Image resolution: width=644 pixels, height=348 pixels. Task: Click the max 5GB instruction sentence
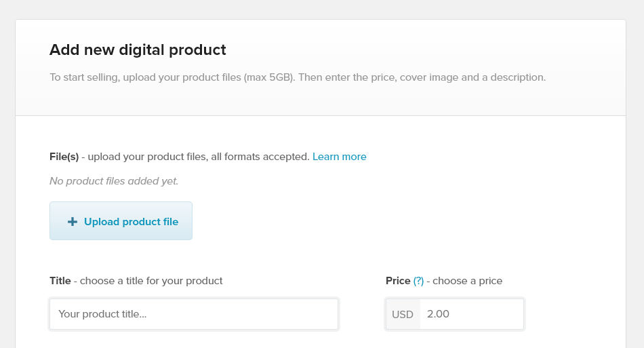pyautogui.click(x=297, y=77)
